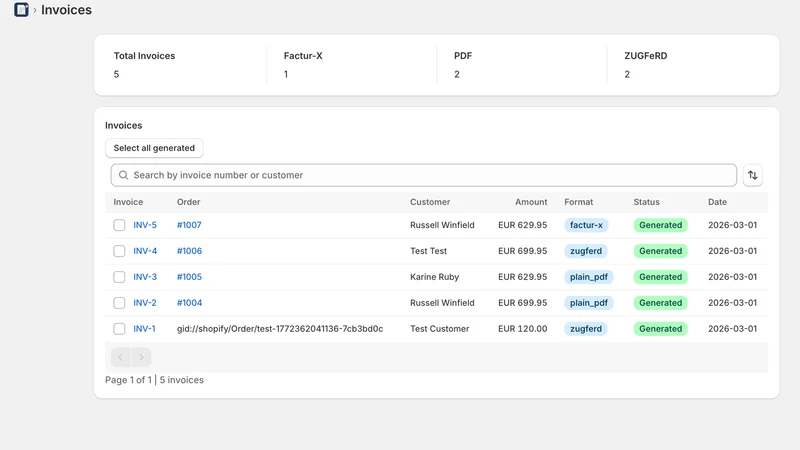Click the PDF stat label
Image resolution: width=800 pixels, height=450 pixels.
pyautogui.click(x=463, y=56)
